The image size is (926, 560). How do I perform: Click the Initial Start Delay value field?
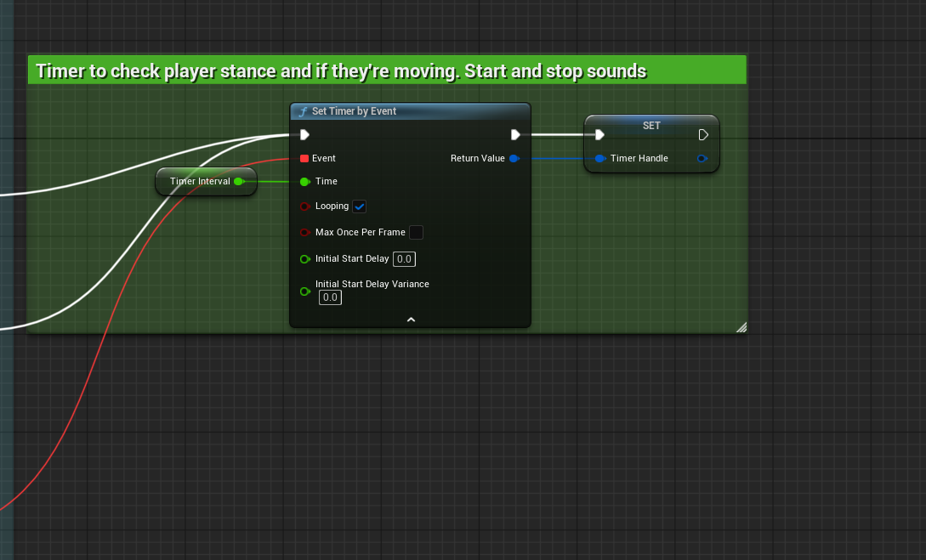click(x=404, y=259)
